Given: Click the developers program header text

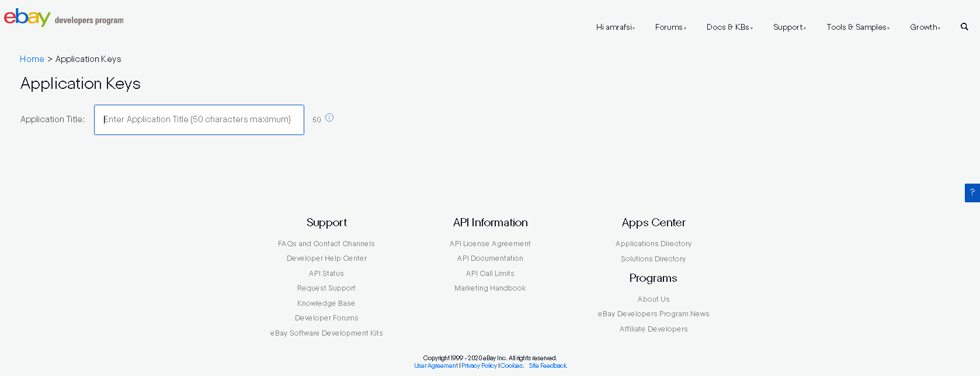Looking at the screenshot, I should (89, 20).
